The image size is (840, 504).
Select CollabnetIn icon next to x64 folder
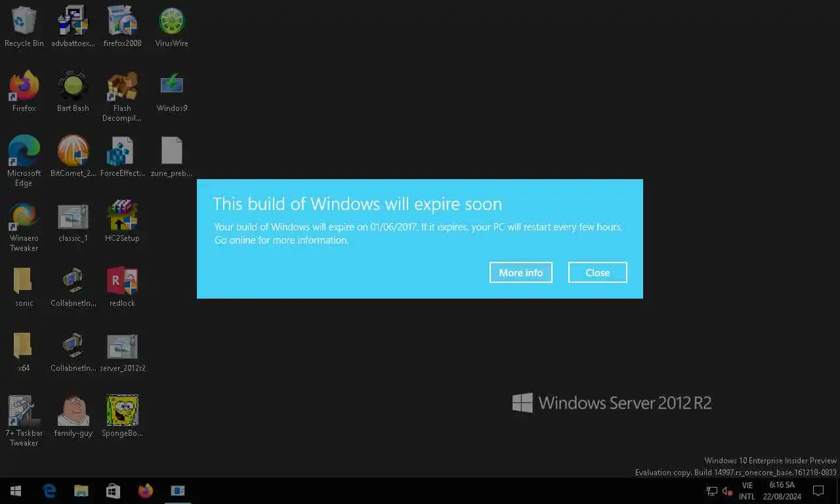[x=73, y=351]
